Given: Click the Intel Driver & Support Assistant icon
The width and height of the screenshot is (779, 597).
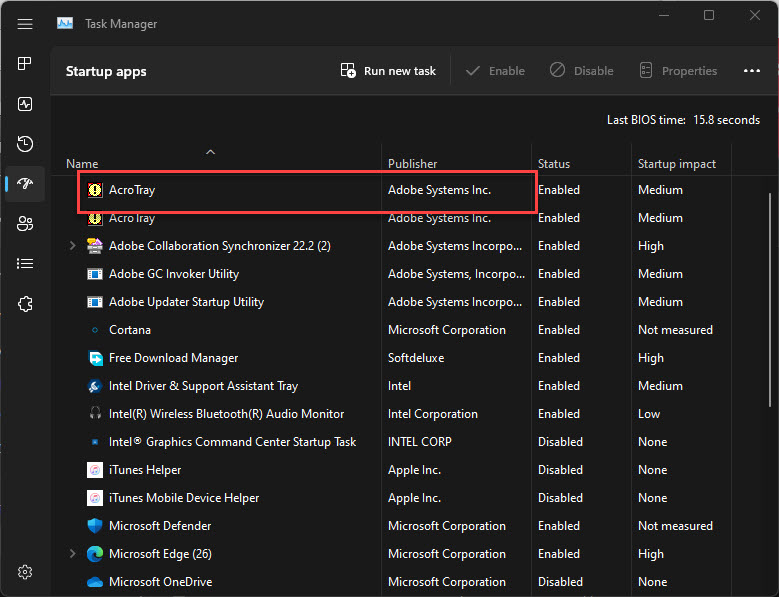Looking at the screenshot, I should click(95, 386).
